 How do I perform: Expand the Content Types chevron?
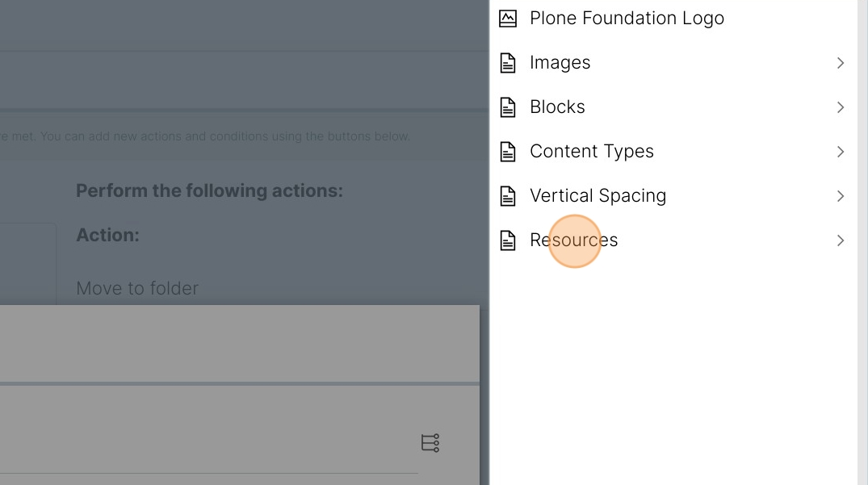[x=841, y=152]
